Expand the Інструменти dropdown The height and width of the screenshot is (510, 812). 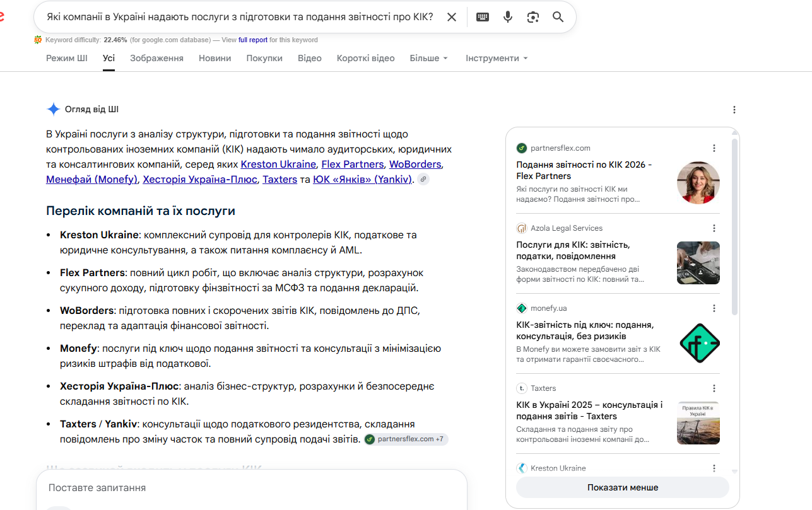(x=497, y=58)
